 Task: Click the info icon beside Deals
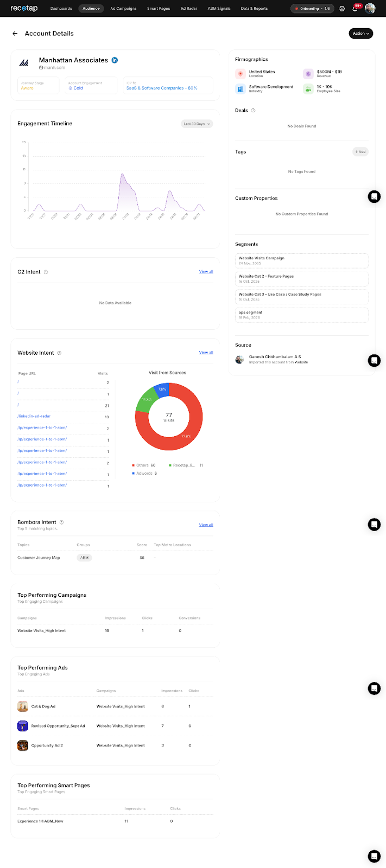click(253, 111)
